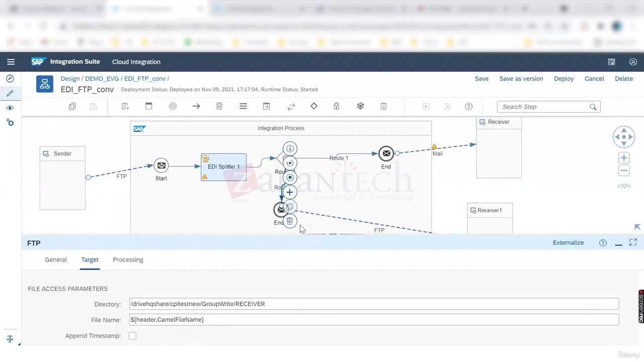Viewport: 644px width, 362px height.
Task: Click the Directory input field
Action: [x=374, y=304]
